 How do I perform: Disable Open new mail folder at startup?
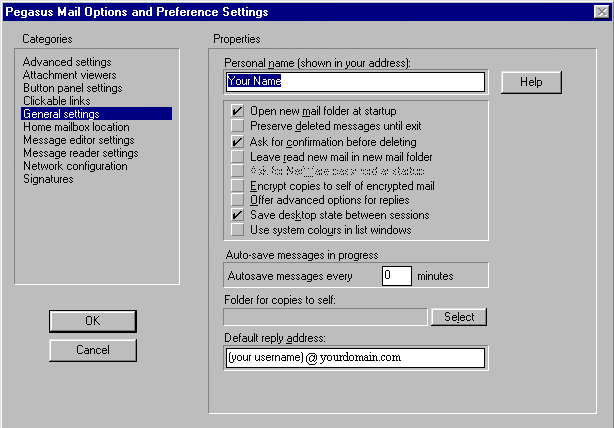[237, 110]
